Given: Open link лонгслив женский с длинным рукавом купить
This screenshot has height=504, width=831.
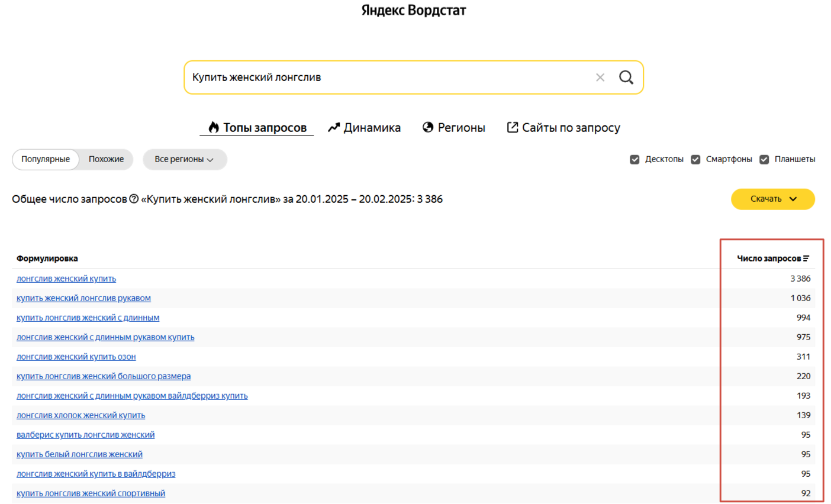Looking at the screenshot, I should coord(105,337).
